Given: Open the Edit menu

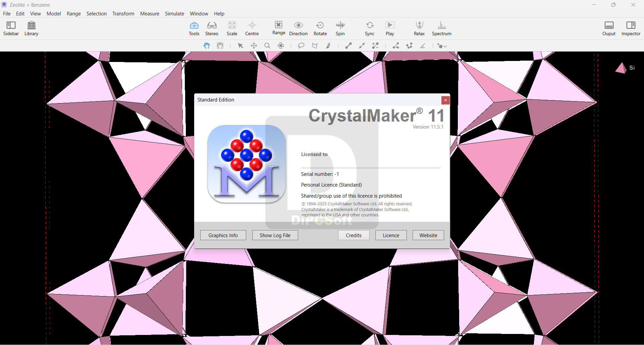Looking at the screenshot, I should pos(20,14).
